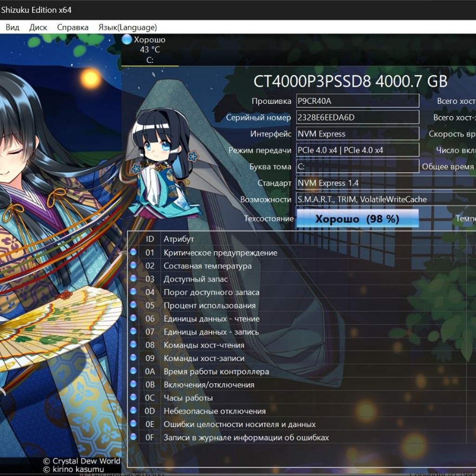Open the Вид menu
Image resolution: width=476 pixels, height=476 pixels.
click(x=13, y=27)
